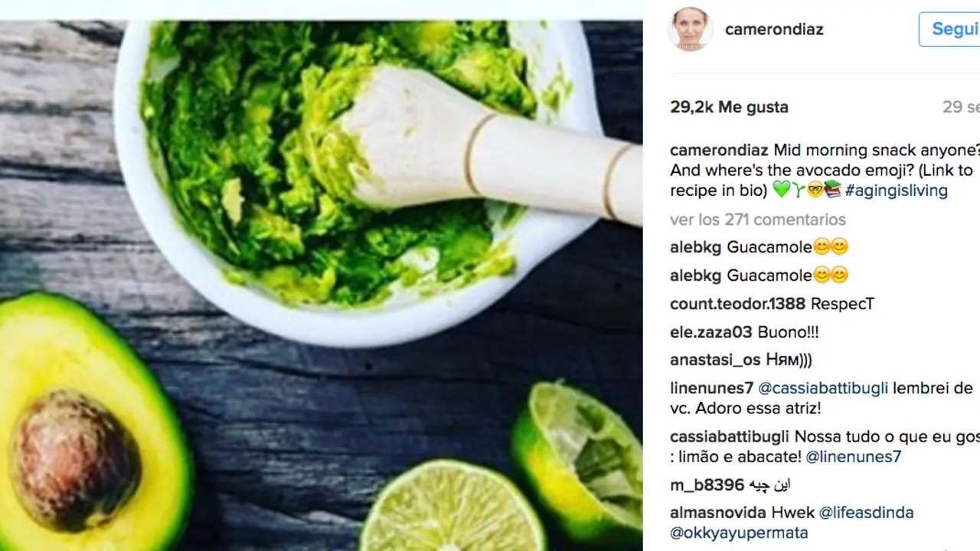Open first alebkg commenter profile

(x=695, y=247)
